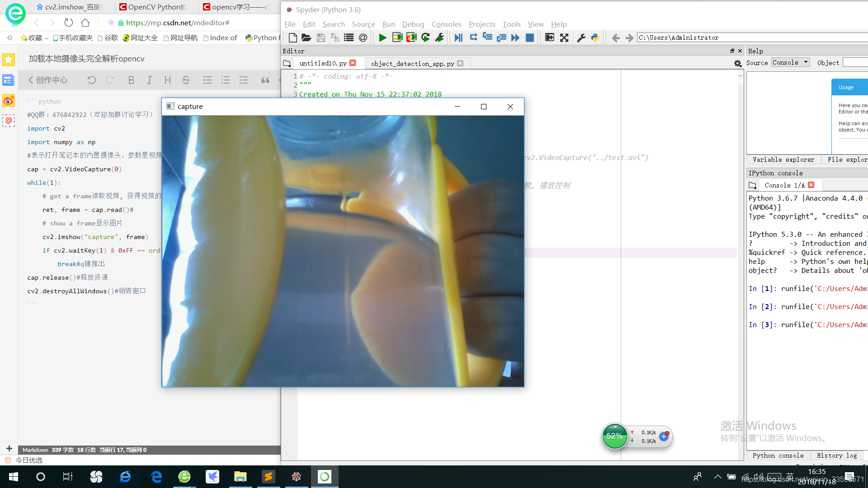868x488 pixels.
Task: Close the Console 1/A tab
Action: click(811, 185)
